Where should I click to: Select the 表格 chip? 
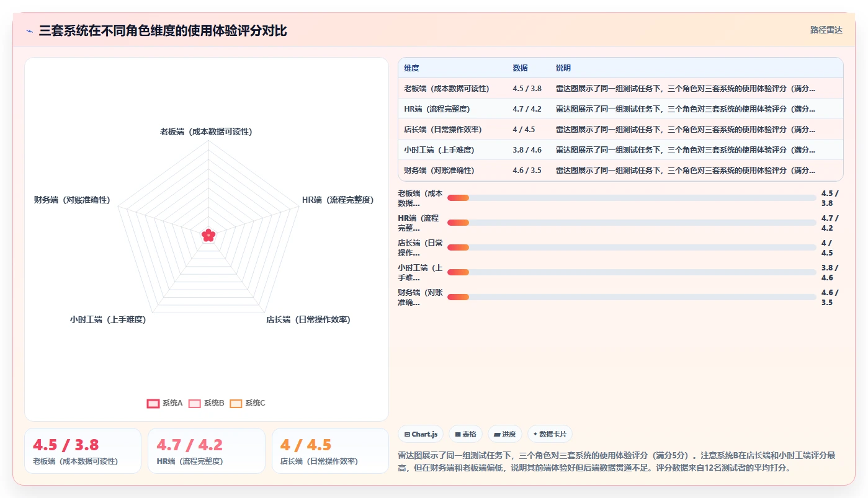[x=465, y=435]
